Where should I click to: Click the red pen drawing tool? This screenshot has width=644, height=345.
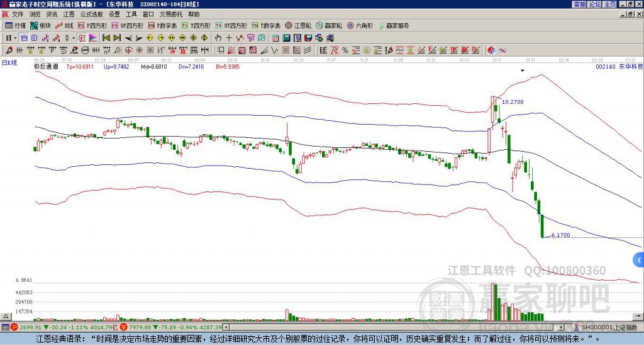[9, 50]
